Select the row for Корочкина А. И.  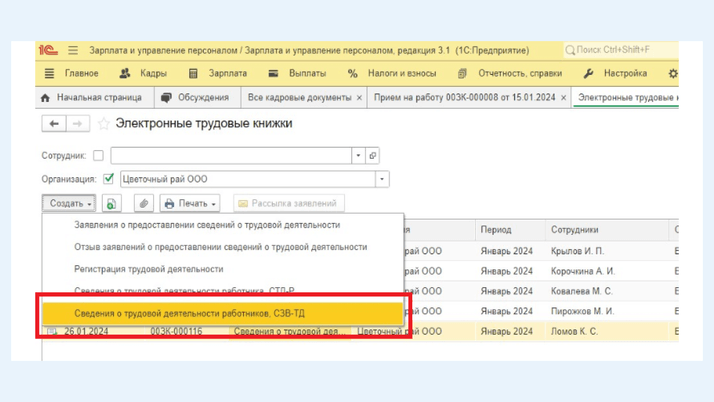541,271
